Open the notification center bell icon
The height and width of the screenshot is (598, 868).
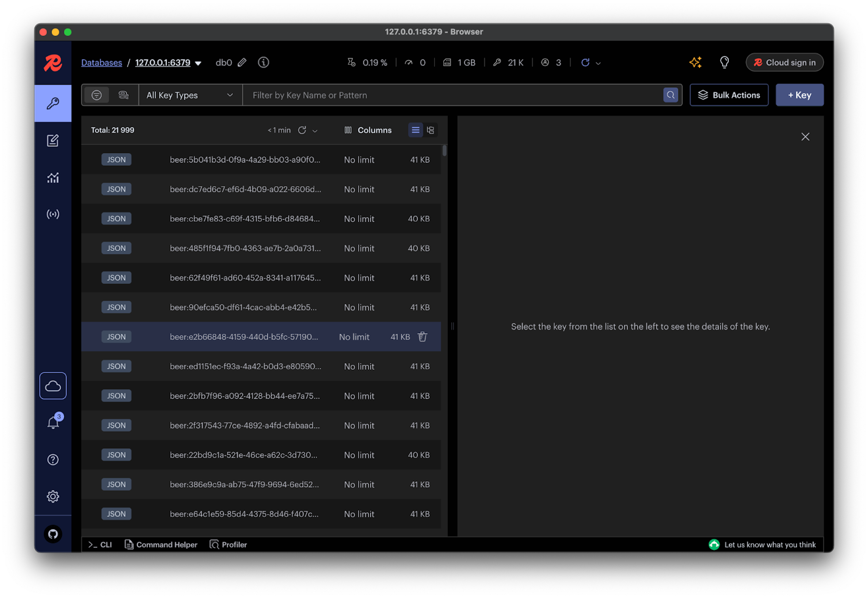click(x=53, y=423)
